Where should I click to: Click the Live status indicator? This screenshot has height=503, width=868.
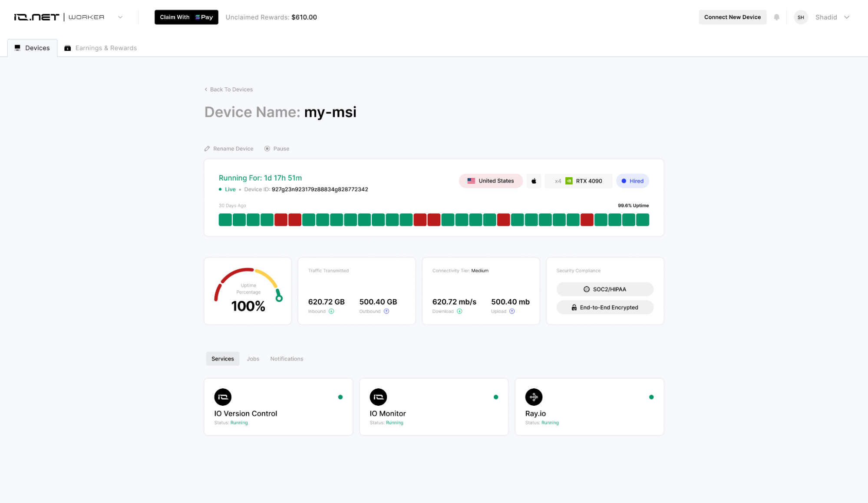point(227,189)
